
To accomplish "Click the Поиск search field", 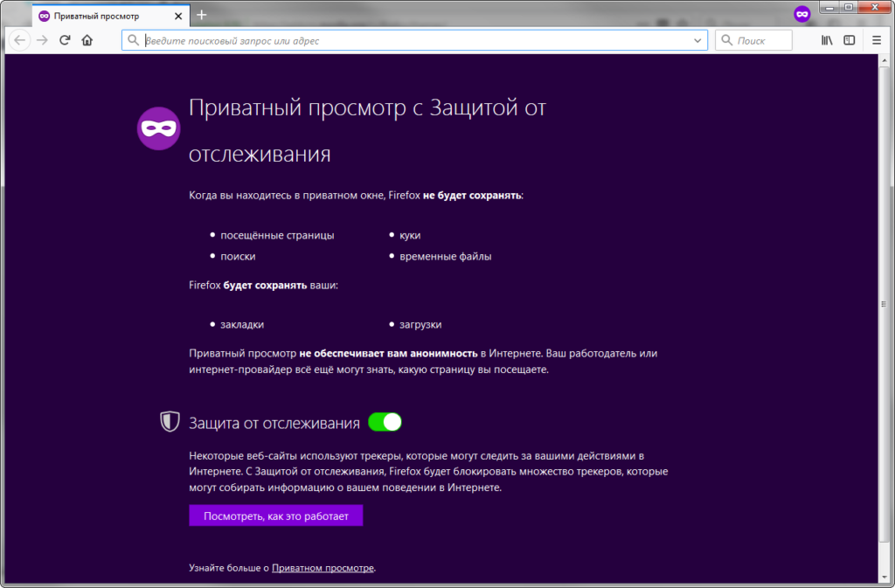I will (759, 39).
